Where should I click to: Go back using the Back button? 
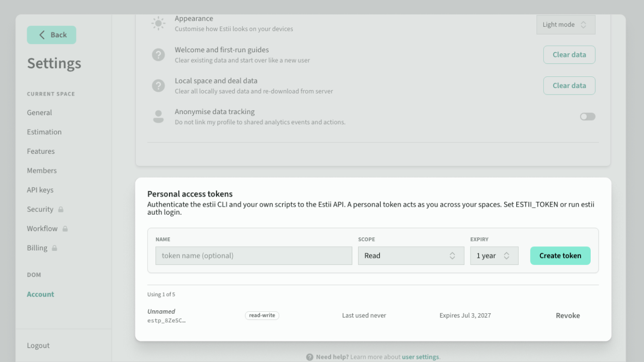[x=52, y=35]
